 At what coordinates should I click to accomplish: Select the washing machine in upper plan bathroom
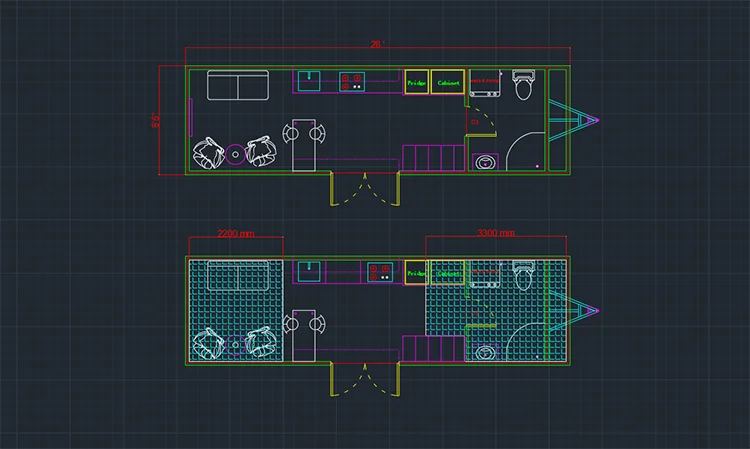point(485,83)
